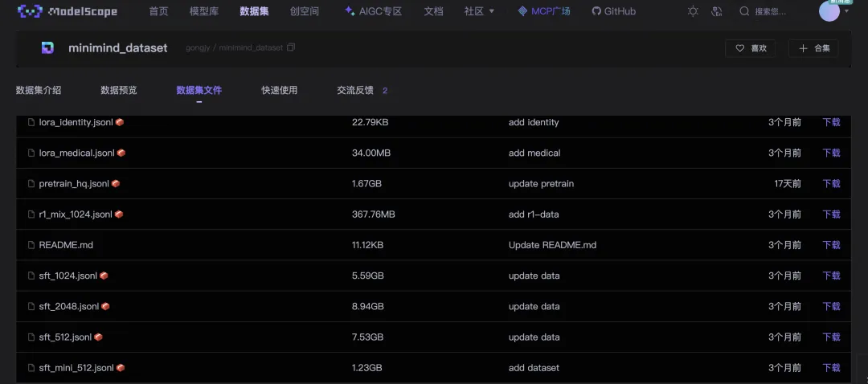Click the 1.67GB size cell
This screenshot has height=384, width=868.
[x=366, y=184]
